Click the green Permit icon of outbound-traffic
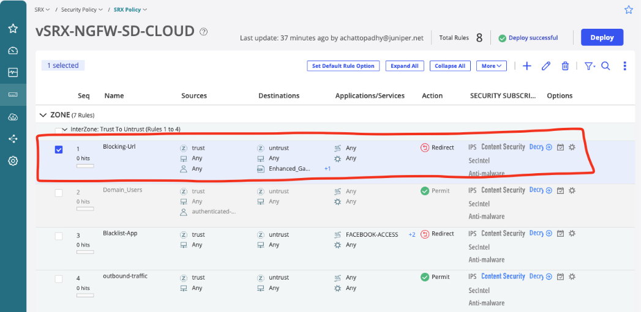 click(x=425, y=277)
